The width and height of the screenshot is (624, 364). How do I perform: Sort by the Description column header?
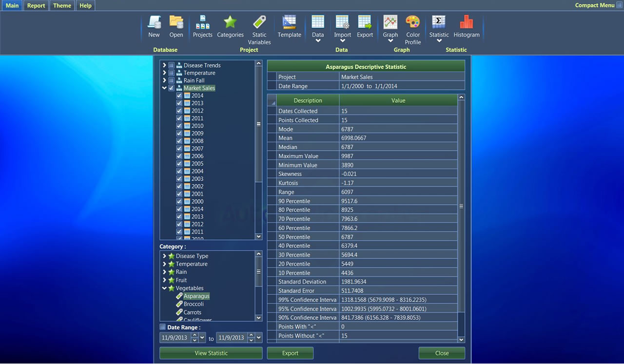tap(308, 100)
